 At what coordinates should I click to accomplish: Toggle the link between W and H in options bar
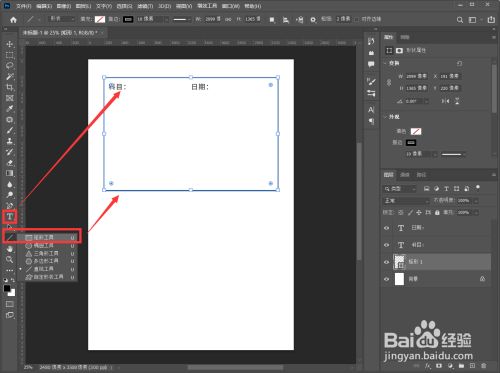[x=228, y=19]
